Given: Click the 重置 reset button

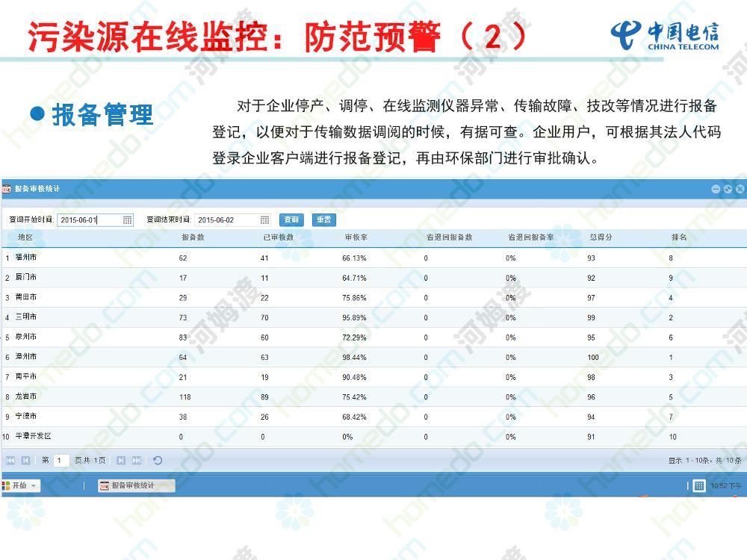Looking at the screenshot, I should tap(323, 220).
